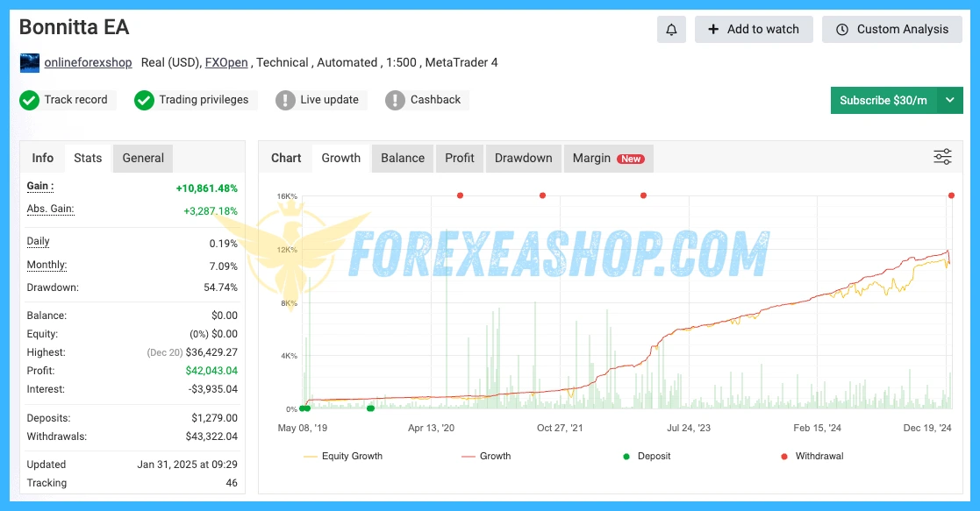Open the FXOpen broker link

point(226,62)
